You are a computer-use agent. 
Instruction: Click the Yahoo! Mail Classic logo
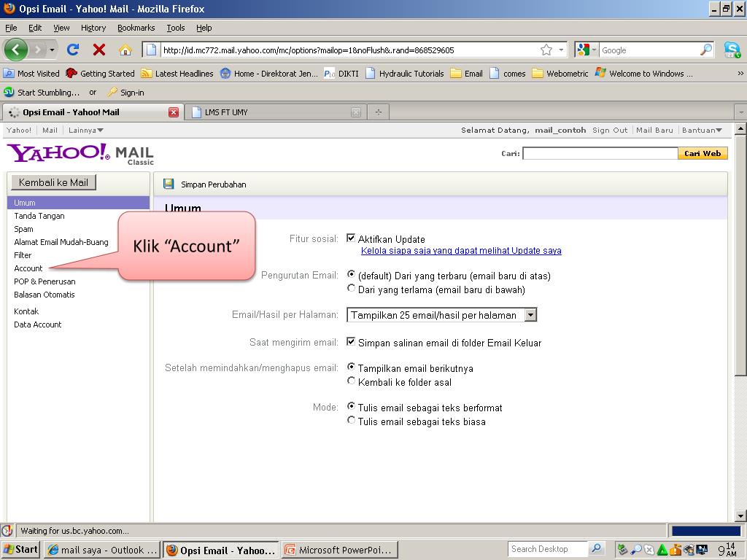80,154
